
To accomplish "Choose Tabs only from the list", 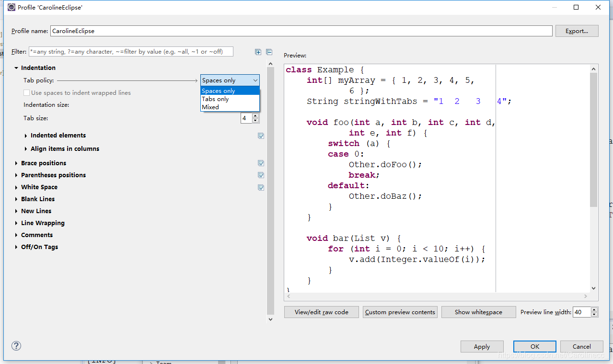I will tap(230, 99).
